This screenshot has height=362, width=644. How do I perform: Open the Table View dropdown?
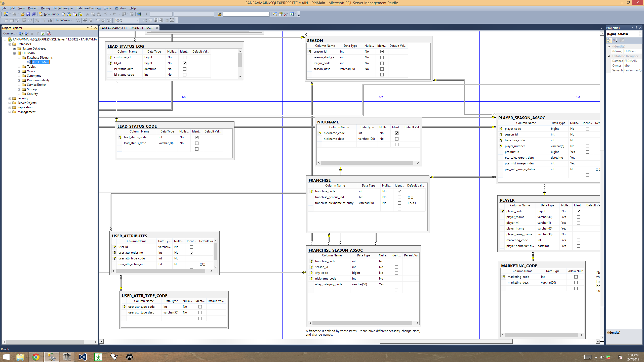point(64,20)
